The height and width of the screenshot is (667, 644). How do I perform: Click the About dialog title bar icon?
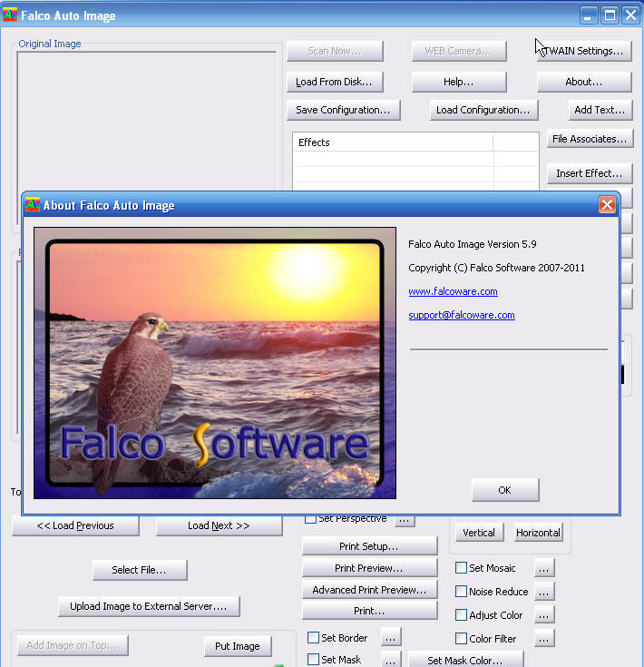(x=33, y=204)
